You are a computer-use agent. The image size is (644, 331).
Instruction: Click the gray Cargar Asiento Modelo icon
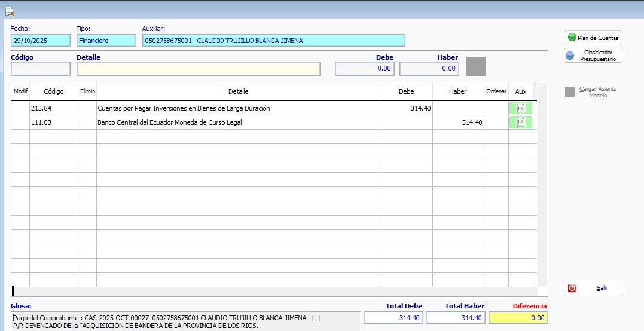pyautogui.click(x=570, y=92)
